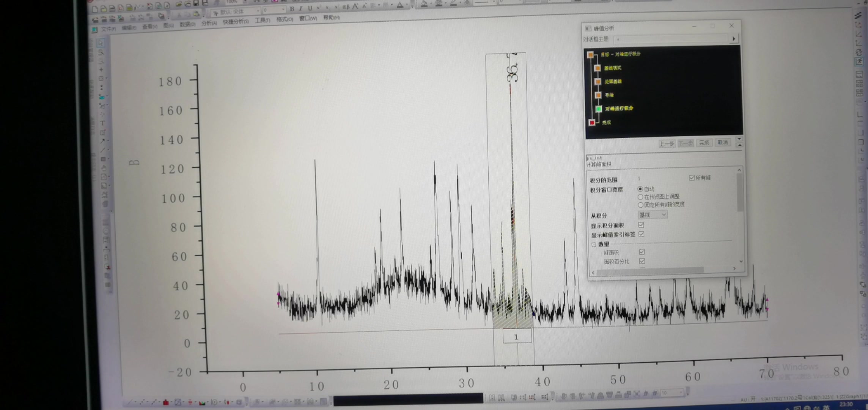Select the line drawing tool on left toolbar
The height and width of the screenshot is (410, 868).
(102, 149)
